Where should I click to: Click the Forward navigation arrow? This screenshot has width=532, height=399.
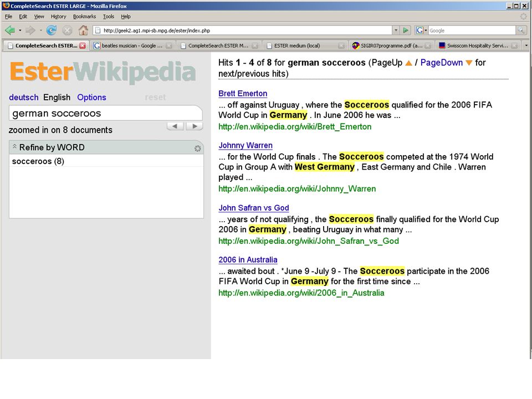pos(30,30)
